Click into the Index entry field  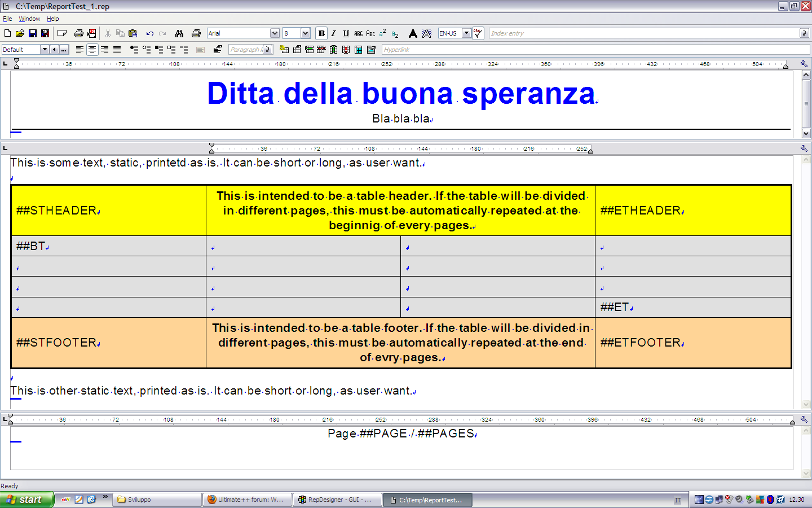(644, 33)
